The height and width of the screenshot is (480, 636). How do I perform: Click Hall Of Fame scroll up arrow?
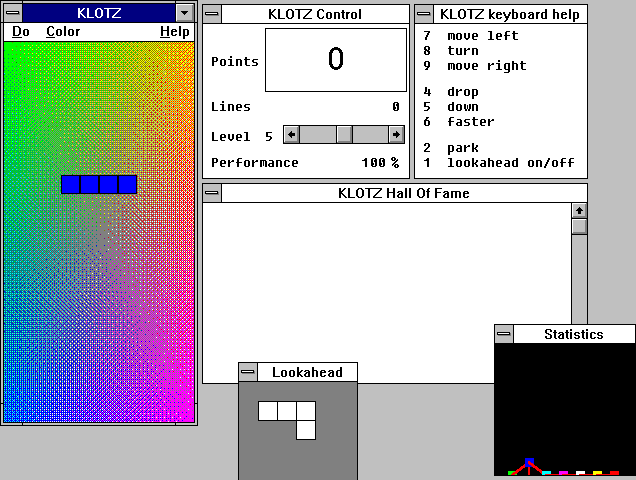579,211
